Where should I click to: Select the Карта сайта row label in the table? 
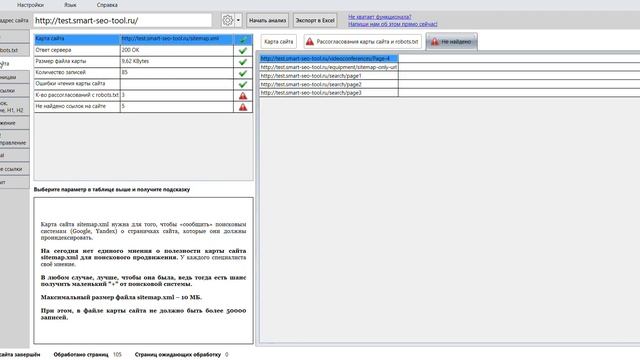coord(77,39)
